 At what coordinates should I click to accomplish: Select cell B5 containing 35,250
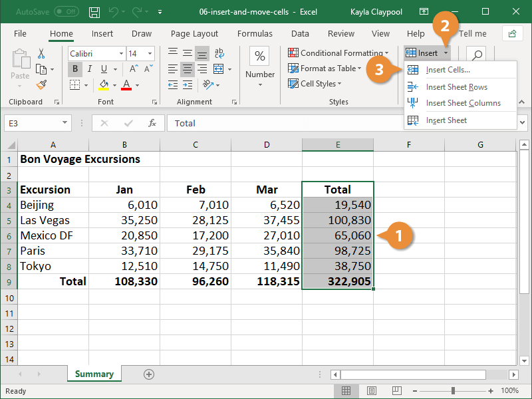pyautogui.click(x=124, y=221)
